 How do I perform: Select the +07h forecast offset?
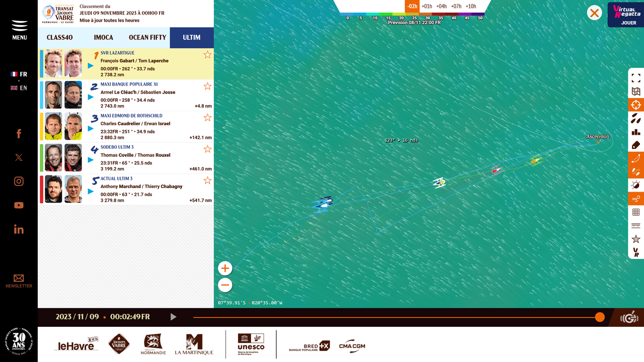pyautogui.click(x=456, y=6)
